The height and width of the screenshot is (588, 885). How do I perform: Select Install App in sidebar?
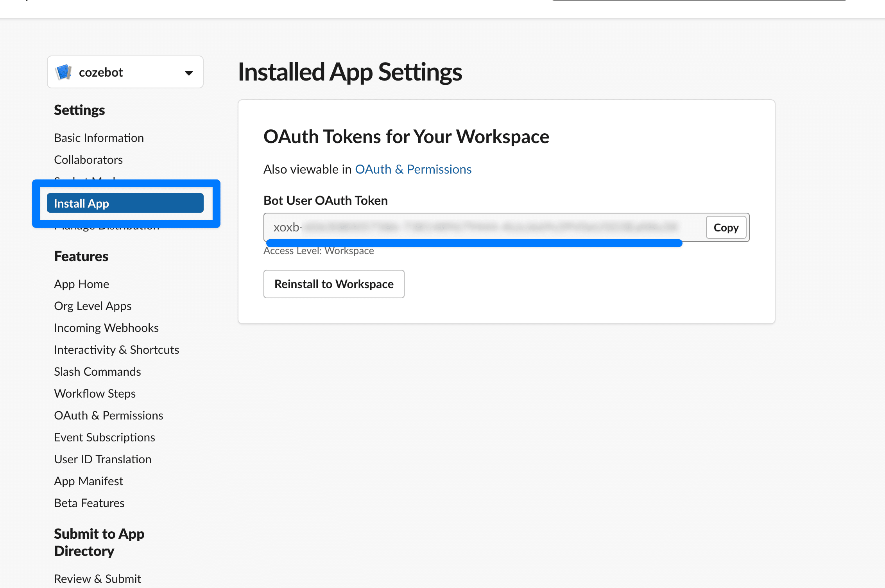[x=125, y=203]
